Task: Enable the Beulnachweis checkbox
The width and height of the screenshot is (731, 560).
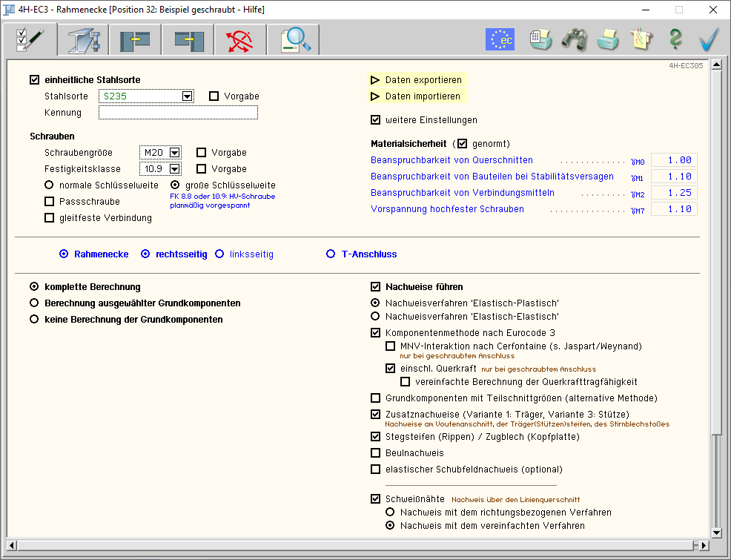Action: point(376,453)
